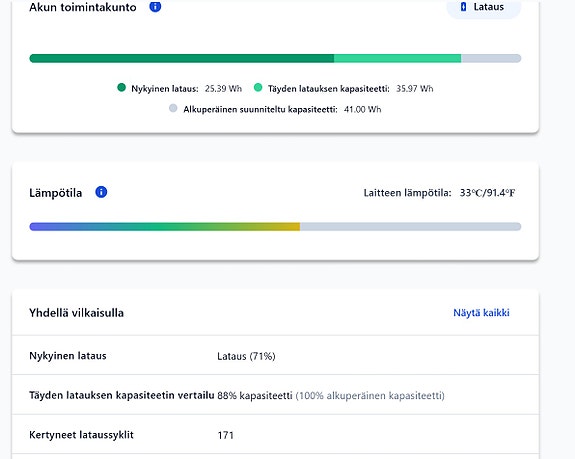Click the Lataus status badge
Screen dimensions: 575x459
483,7
